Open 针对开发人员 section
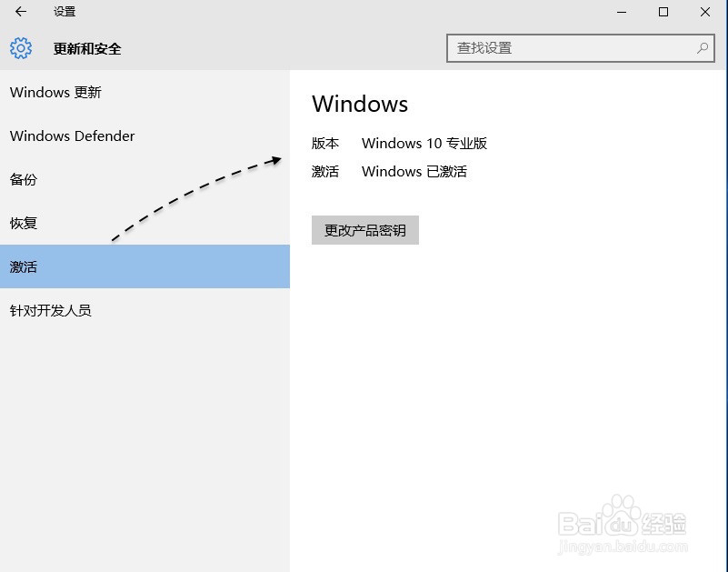 (145, 310)
